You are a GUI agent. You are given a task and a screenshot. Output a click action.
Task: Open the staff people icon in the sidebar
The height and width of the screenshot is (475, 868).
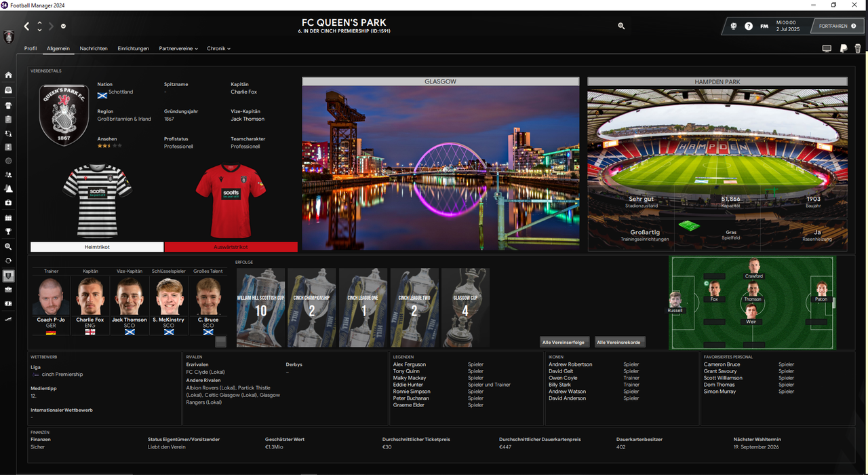point(8,175)
